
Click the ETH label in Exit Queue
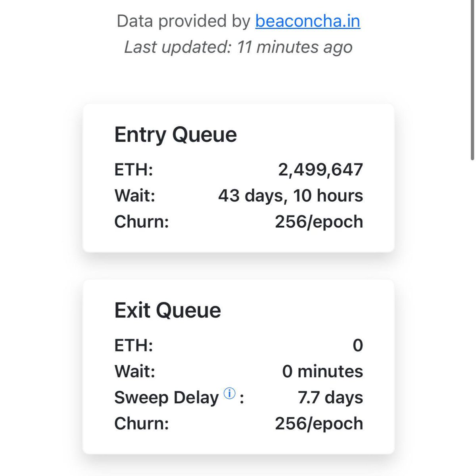[x=134, y=345]
